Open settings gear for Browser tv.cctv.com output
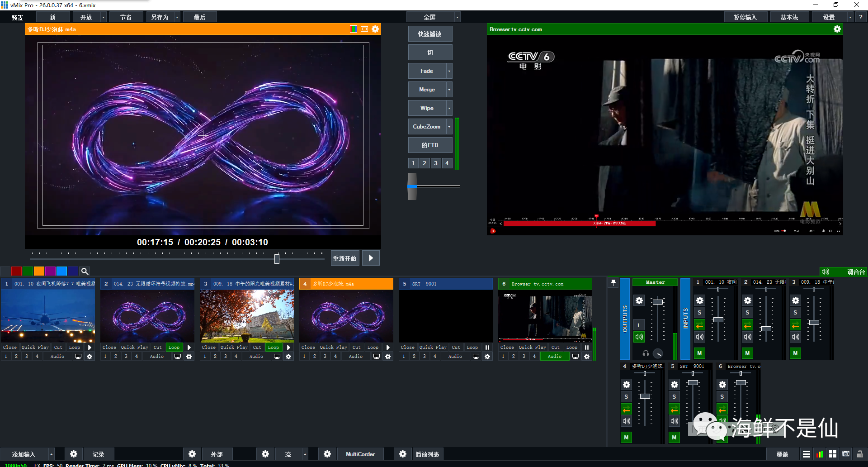This screenshot has height=467, width=868. pos(837,29)
